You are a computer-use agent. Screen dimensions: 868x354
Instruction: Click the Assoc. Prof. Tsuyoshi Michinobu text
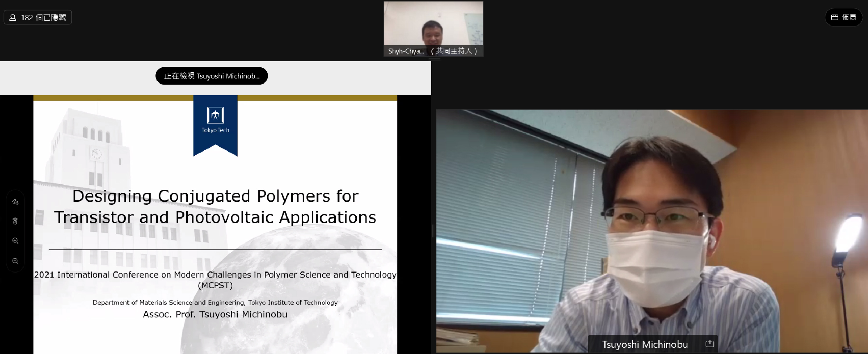click(215, 314)
